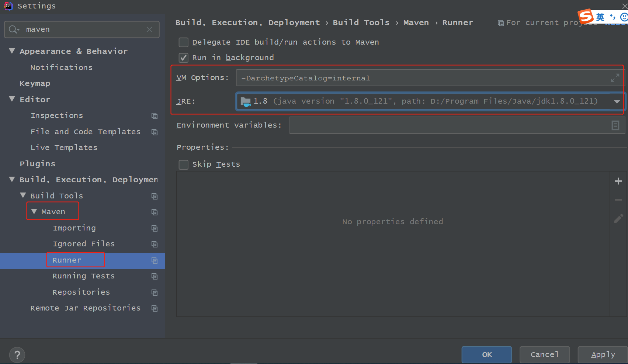This screenshot has height=364, width=628.
Task: Navigate to Build Tools breadcrumb
Action: point(361,23)
